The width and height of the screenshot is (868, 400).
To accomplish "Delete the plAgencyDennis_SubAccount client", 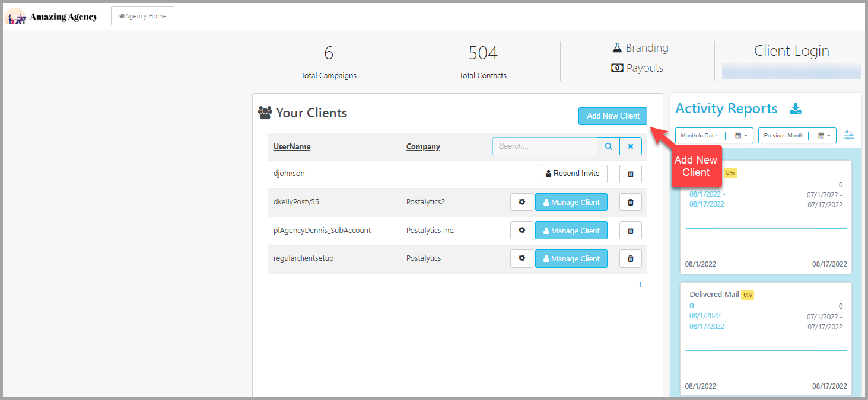I will [x=631, y=231].
